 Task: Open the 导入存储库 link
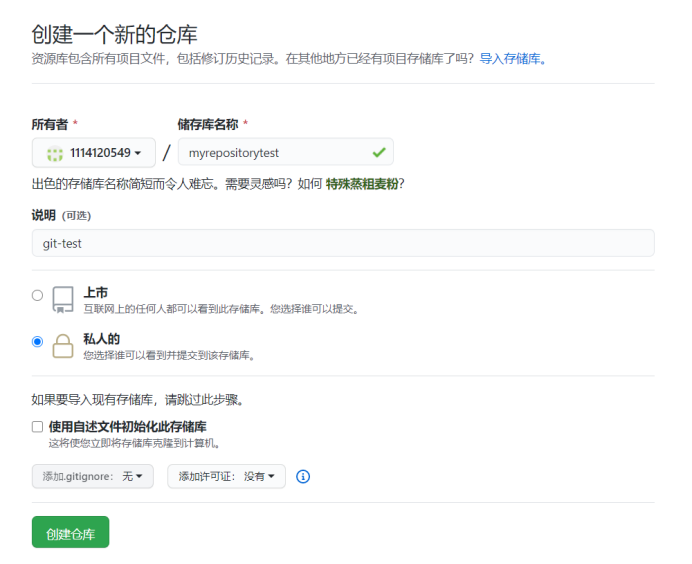pyautogui.click(x=513, y=59)
